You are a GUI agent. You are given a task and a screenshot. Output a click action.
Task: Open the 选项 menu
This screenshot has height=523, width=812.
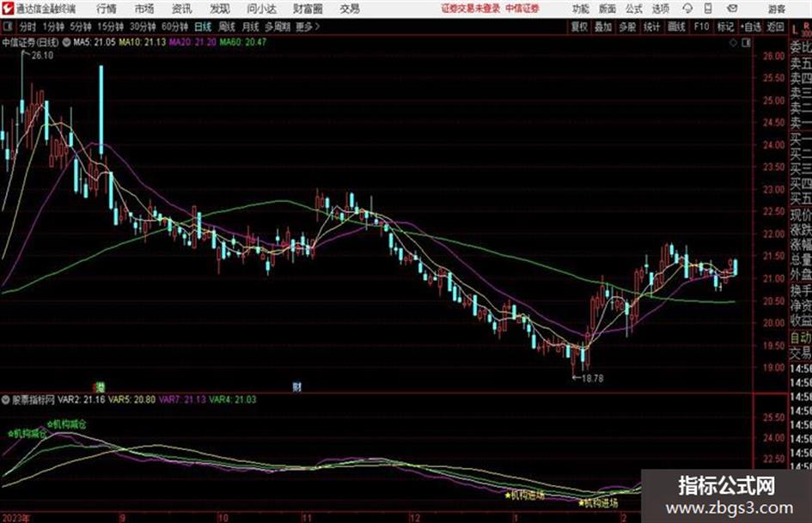660,9
